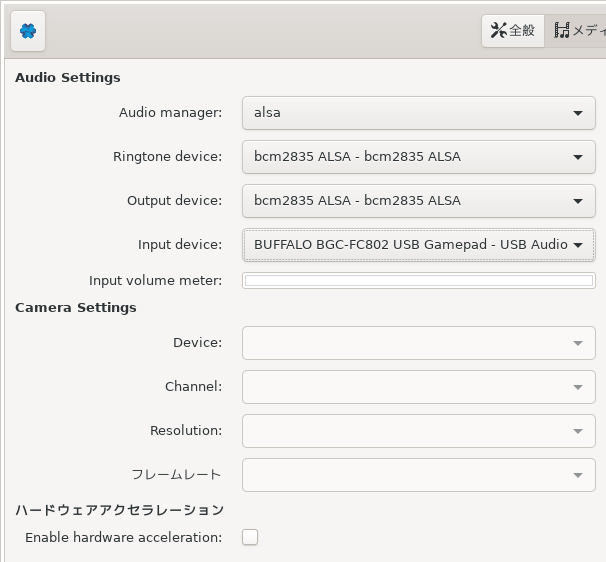Viewport: 606px width, 562px height.
Task: Open the camera Device dropdown
Action: click(x=419, y=343)
